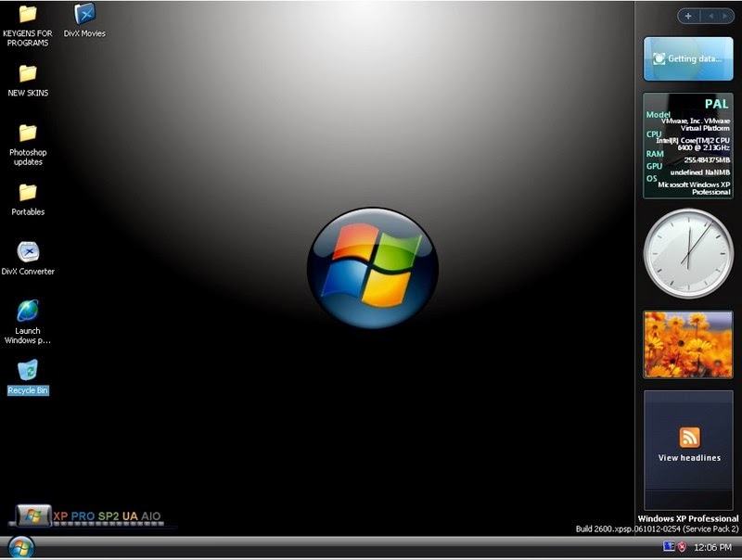The image size is (742, 560).
Task: Click the Windows Security Alerts shield in the tray
Action: click(682, 546)
